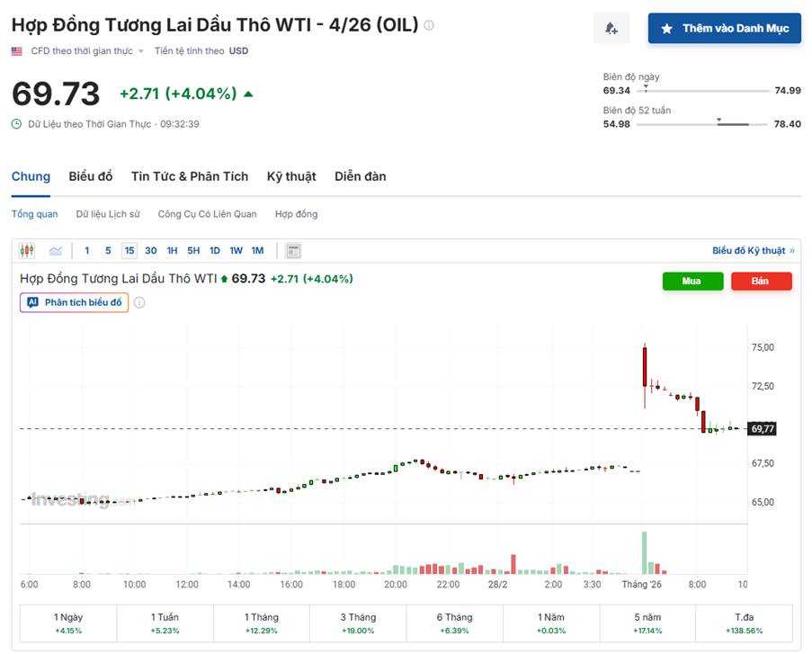The height and width of the screenshot is (654, 812).
Task: Select the 5 năm performance period
Action: tap(649, 623)
